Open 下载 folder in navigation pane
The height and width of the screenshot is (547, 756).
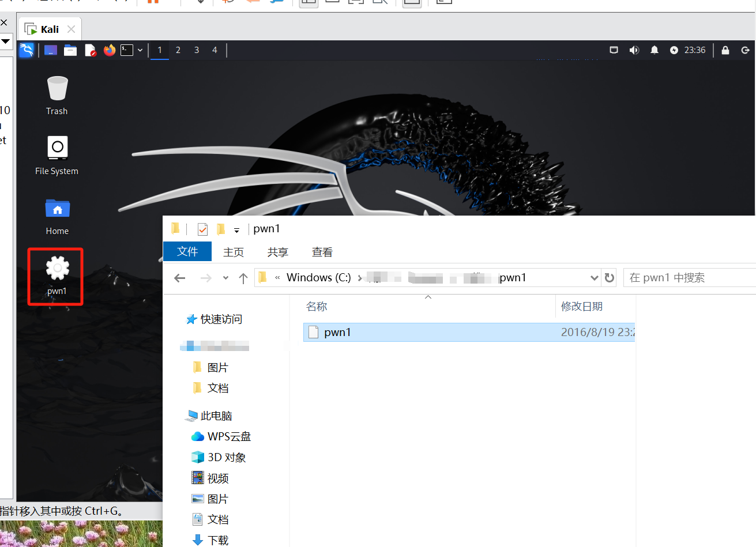(210, 540)
